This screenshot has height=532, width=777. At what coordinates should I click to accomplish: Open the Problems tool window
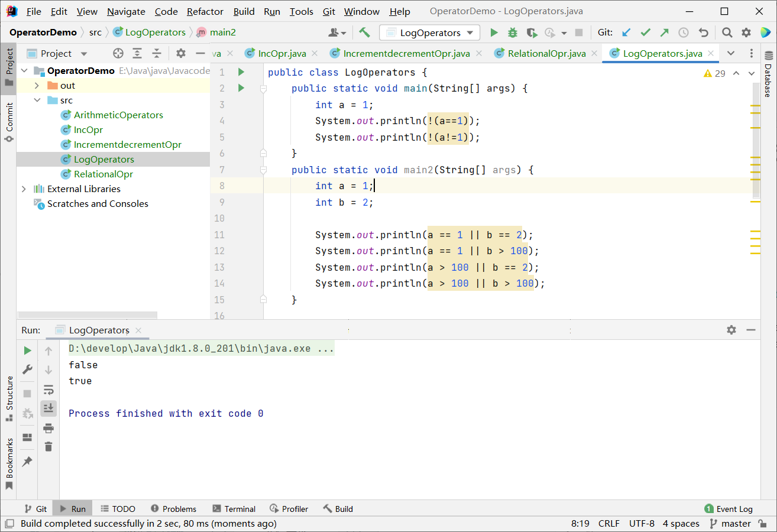(173, 509)
